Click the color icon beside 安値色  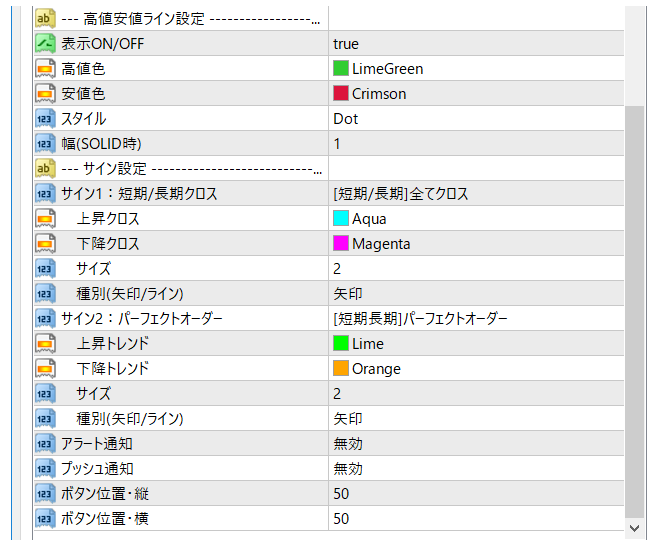45,94
